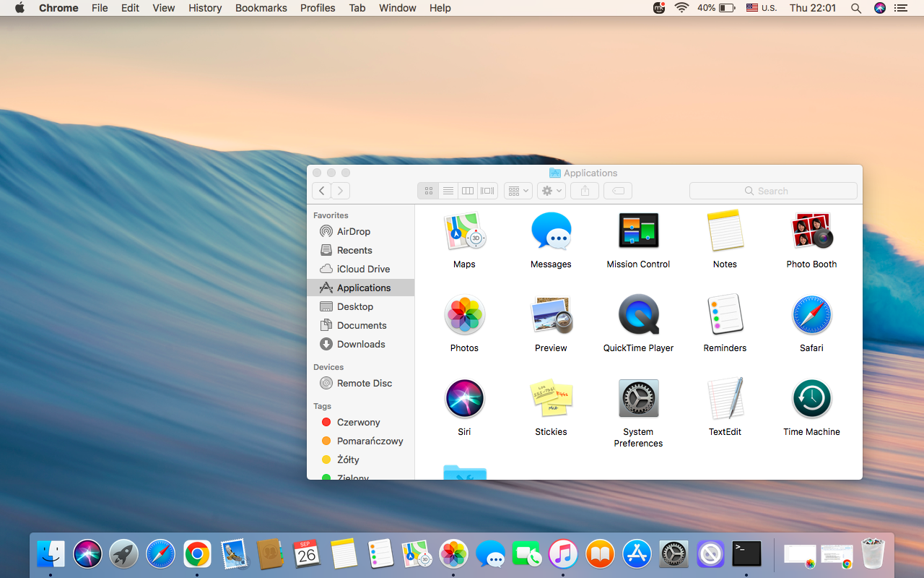Select the Stickies app icon

pyautogui.click(x=551, y=399)
